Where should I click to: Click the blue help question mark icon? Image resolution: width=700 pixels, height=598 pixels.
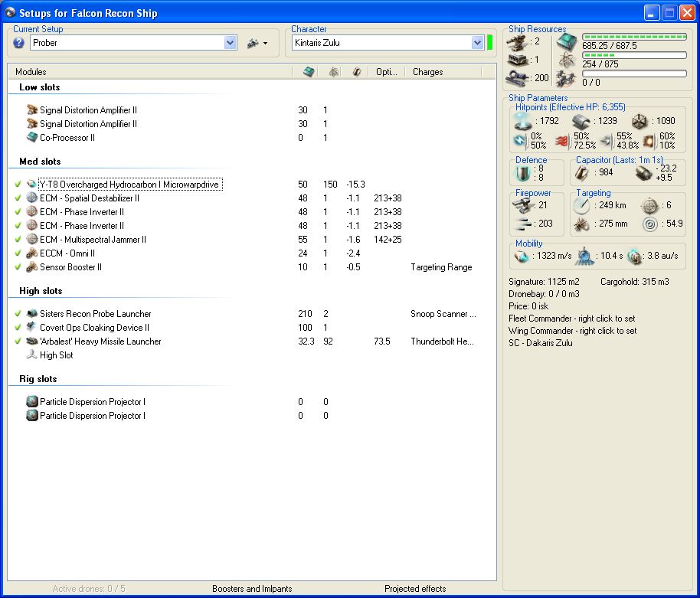pyautogui.click(x=18, y=43)
